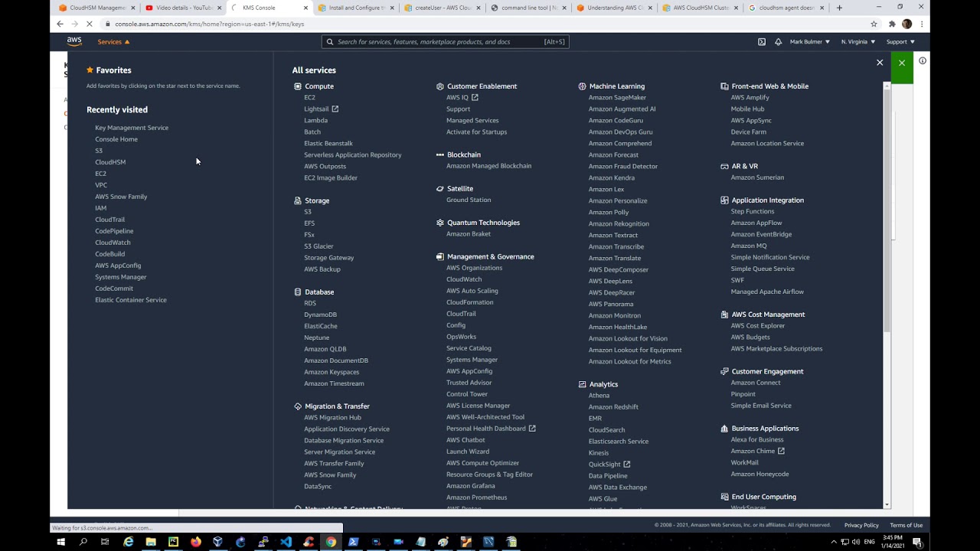Click the Customer Enablement category icon
The image size is (980, 551).
pos(440,86)
